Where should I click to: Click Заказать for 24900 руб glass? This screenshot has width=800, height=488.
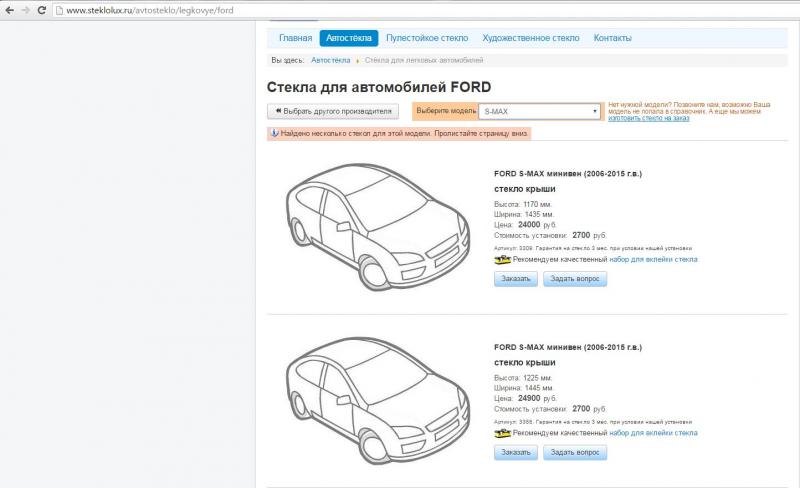[x=516, y=452]
